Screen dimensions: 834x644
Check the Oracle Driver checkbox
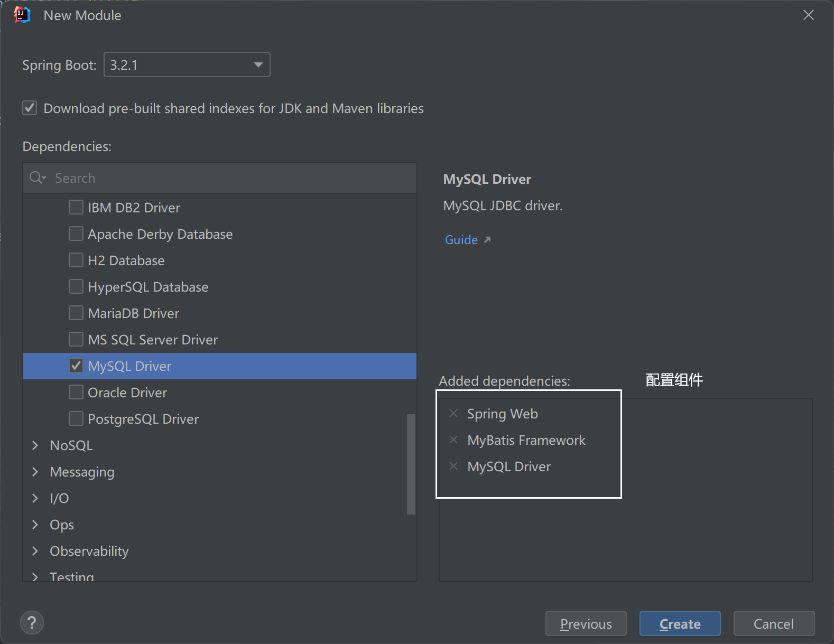click(x=76, y=392)
